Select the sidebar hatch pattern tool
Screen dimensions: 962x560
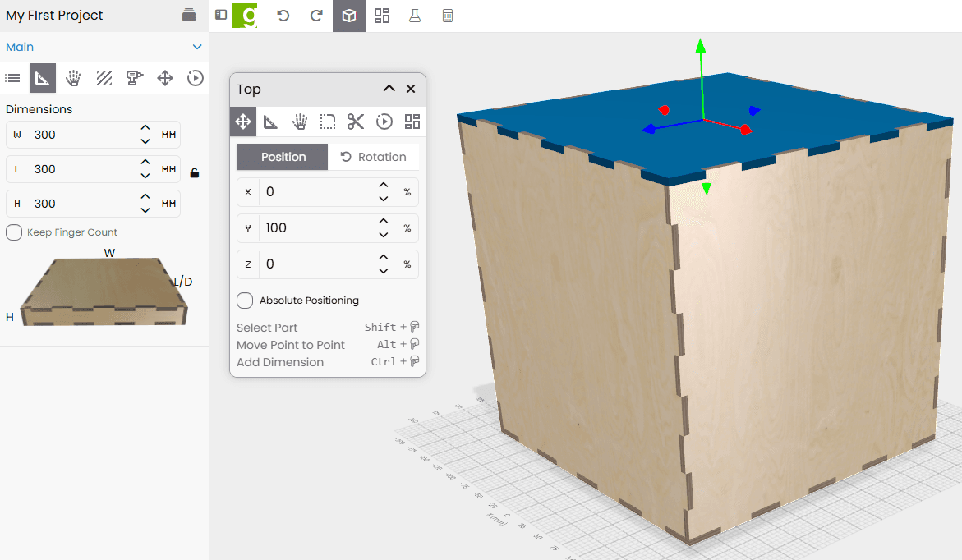104,78
